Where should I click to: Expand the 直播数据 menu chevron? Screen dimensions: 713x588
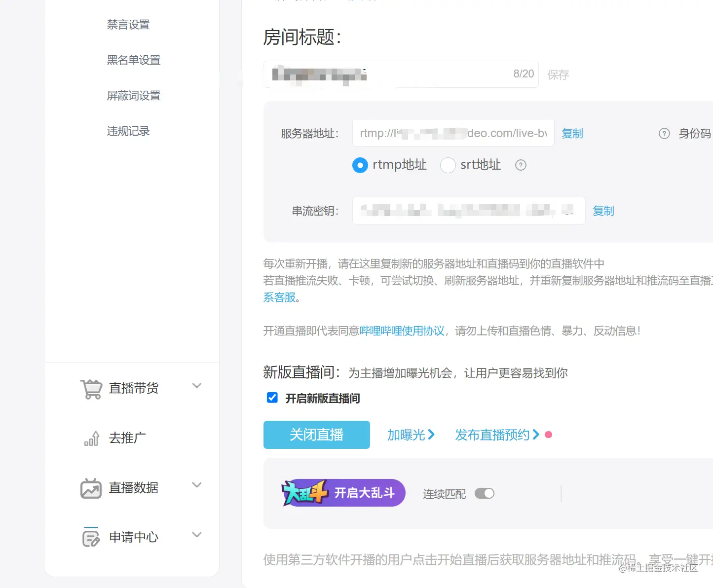[x=197, y=485]
